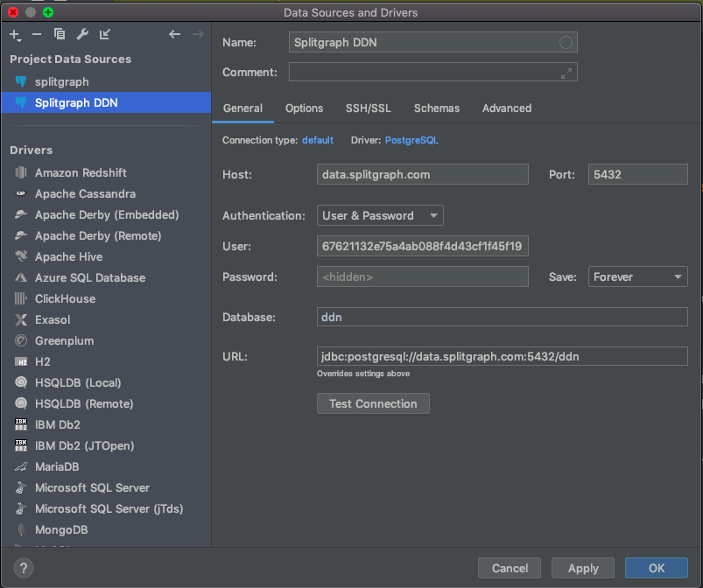The width and height of the screenshot is (703, 588).
Task: Select the splitgraph data source
Action: [106, 81]
